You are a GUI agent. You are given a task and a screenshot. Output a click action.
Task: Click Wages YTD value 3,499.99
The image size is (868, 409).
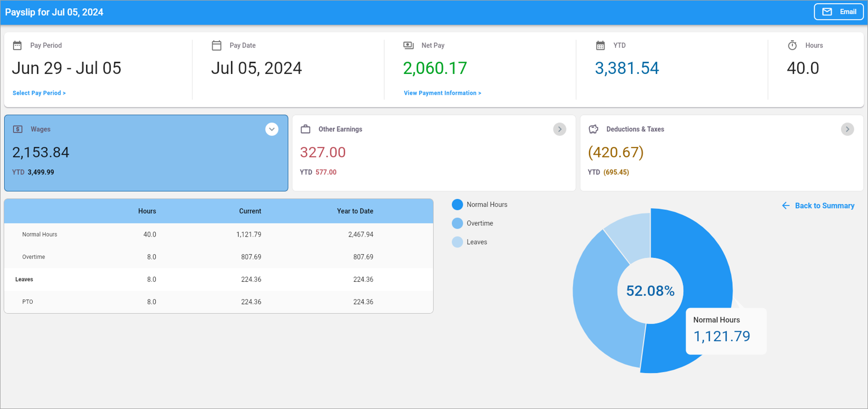point(41,172)
